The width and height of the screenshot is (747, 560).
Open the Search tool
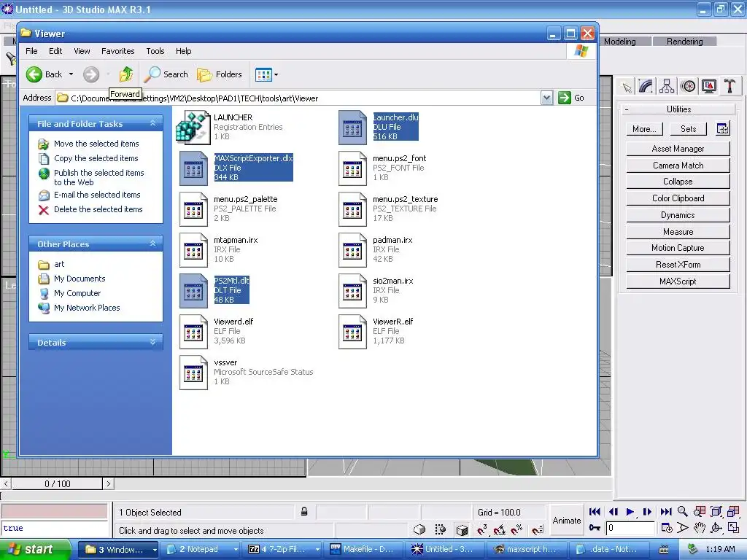pos(166,74)
